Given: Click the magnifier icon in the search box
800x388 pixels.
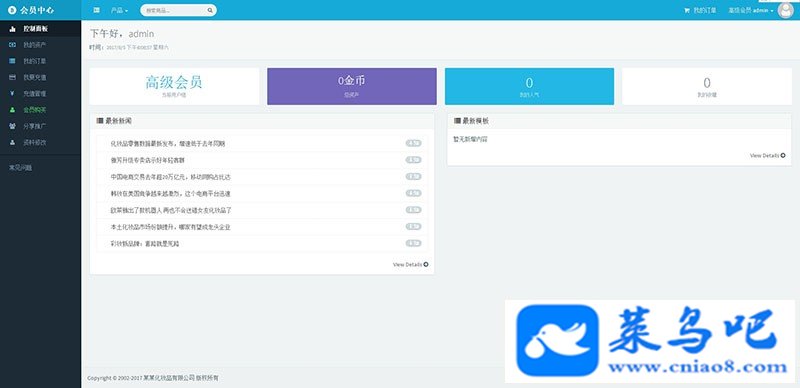Looking at the screenshot, I should coord(210,10).
